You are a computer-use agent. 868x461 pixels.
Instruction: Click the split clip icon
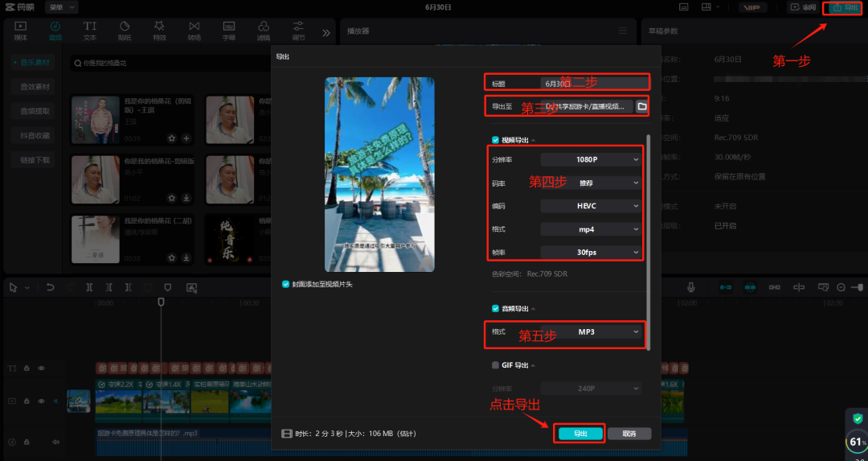tap(89, 287)
